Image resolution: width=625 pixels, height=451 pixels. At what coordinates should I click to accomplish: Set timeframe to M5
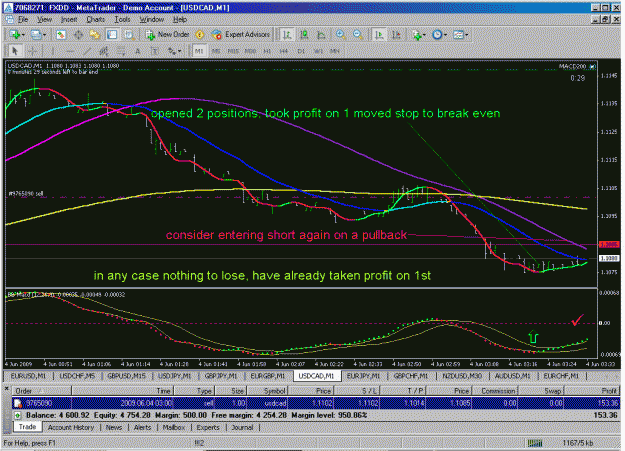coord(216,51)
